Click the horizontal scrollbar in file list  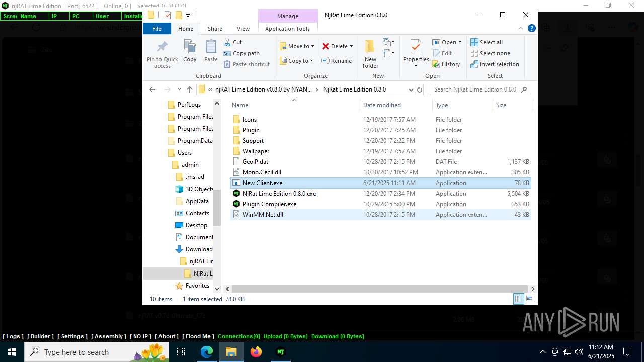(x=380, y=289)
